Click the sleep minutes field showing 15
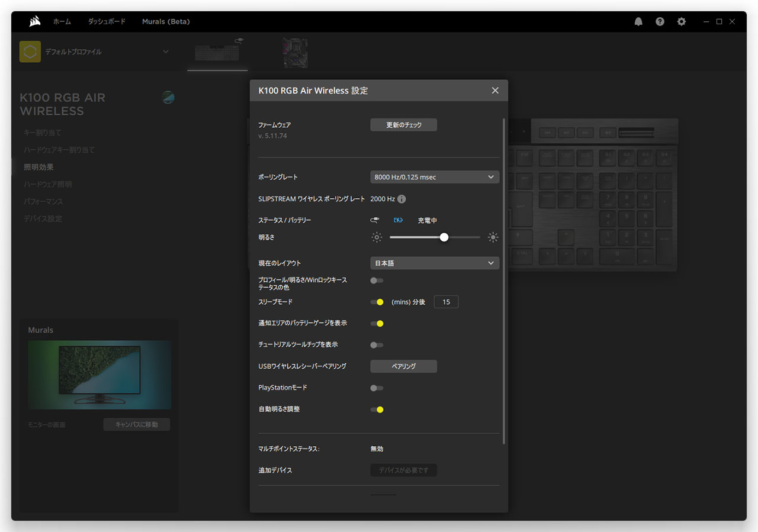 (446, 302)
